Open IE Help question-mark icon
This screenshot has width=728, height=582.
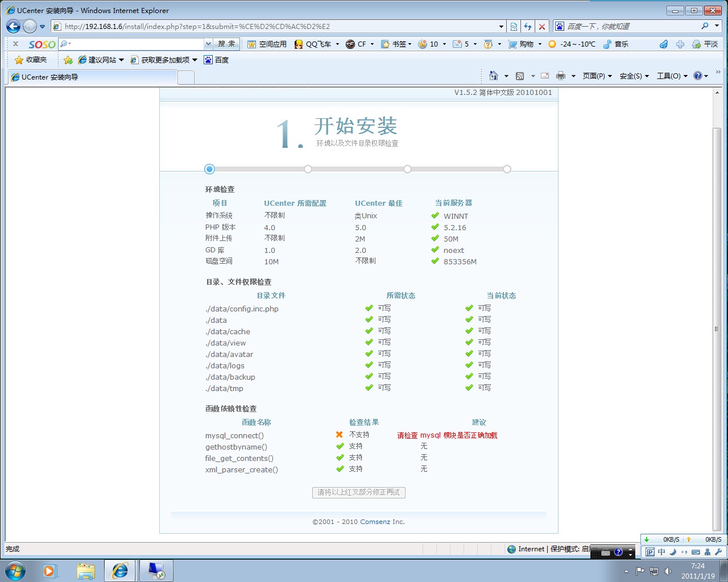coord(698,76)
